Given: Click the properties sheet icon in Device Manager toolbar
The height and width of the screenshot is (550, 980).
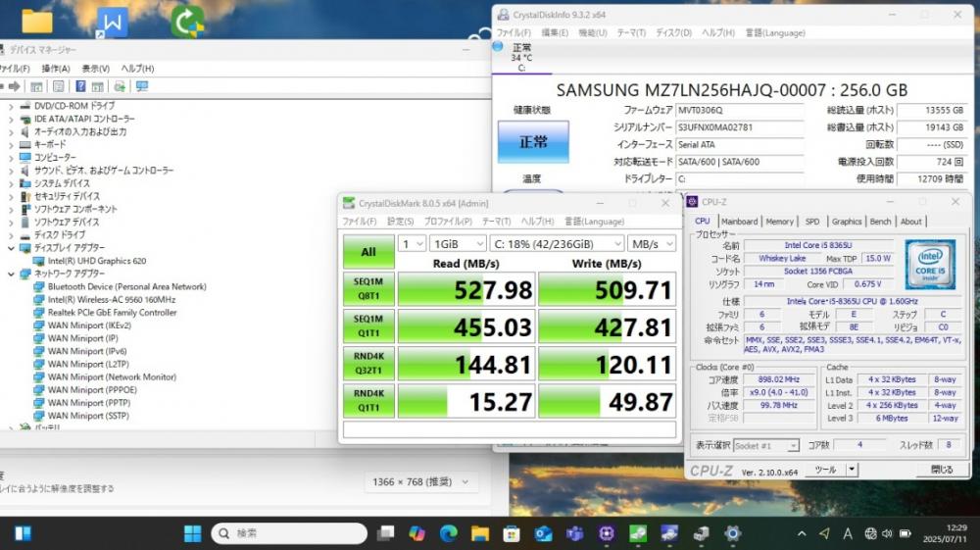Looking at the screenshot, I should pos(58,86).
